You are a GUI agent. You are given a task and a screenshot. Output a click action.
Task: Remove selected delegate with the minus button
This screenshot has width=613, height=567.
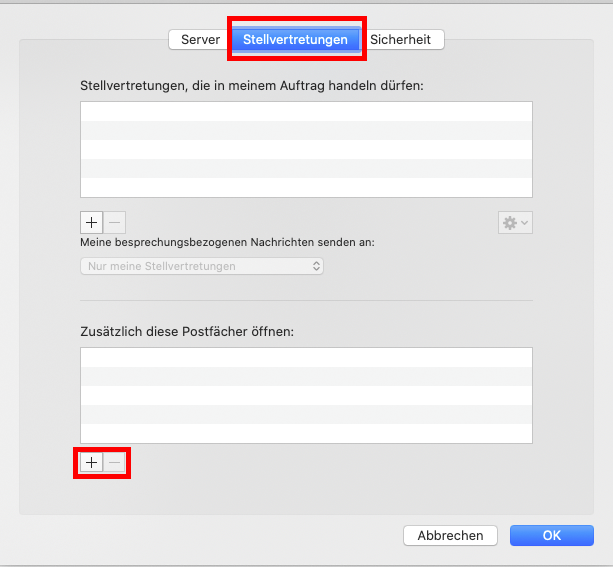pos(115,223)
